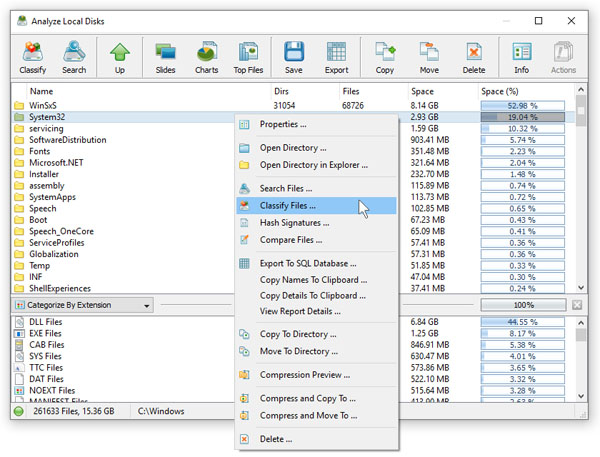Click upper list scrollbar up arrow
This screenshot has width=600, height=457.
[581, 90]
